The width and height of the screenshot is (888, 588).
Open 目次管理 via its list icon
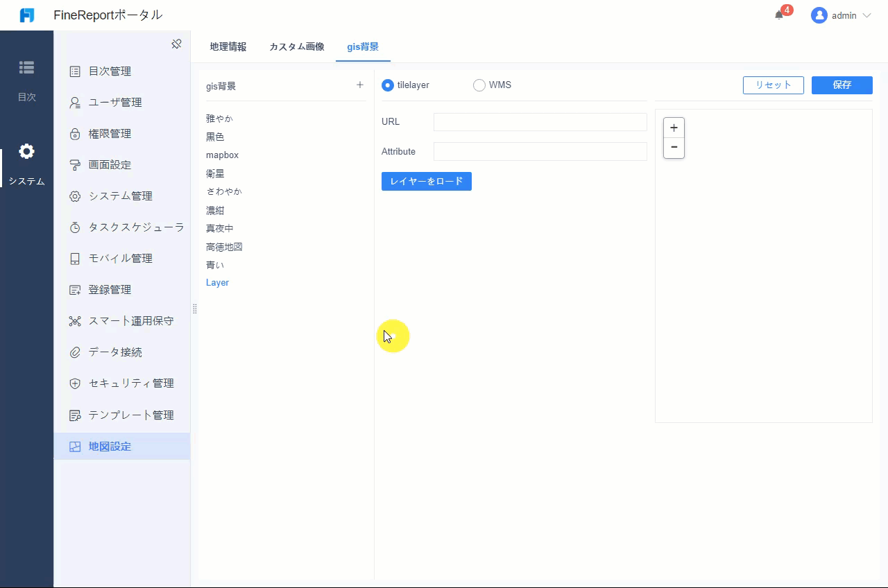point(74,71)
